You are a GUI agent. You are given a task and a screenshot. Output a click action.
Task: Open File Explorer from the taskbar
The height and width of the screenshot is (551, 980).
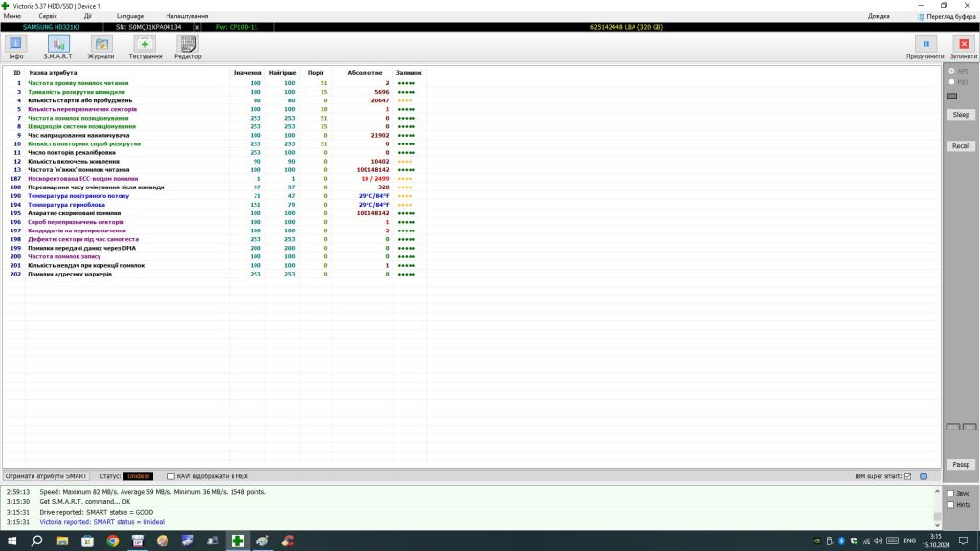click(x=62, y=540)
